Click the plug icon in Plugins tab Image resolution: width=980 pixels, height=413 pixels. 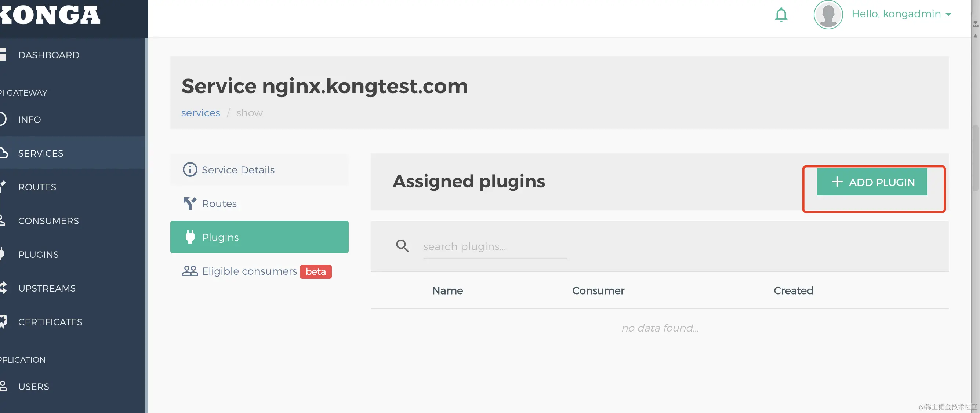click(x=190, y=237)
